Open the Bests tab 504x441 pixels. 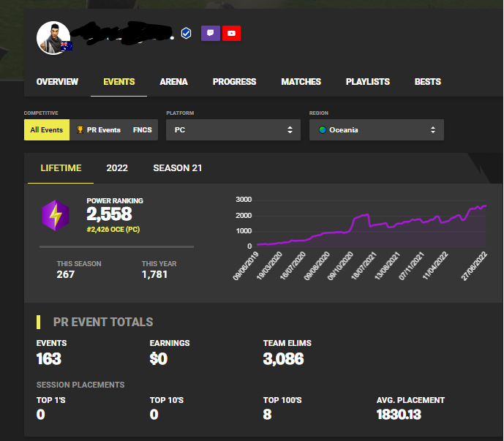[427, 82]
